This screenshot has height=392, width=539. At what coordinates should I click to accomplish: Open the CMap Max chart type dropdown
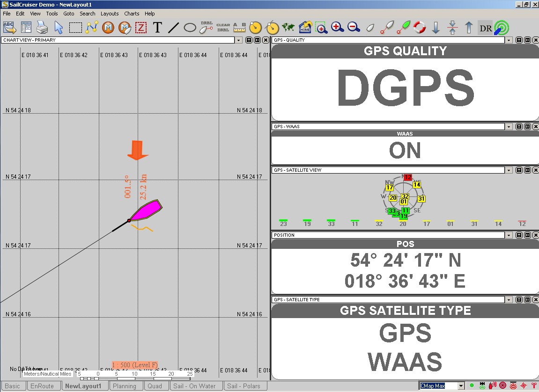coord(461,386)
